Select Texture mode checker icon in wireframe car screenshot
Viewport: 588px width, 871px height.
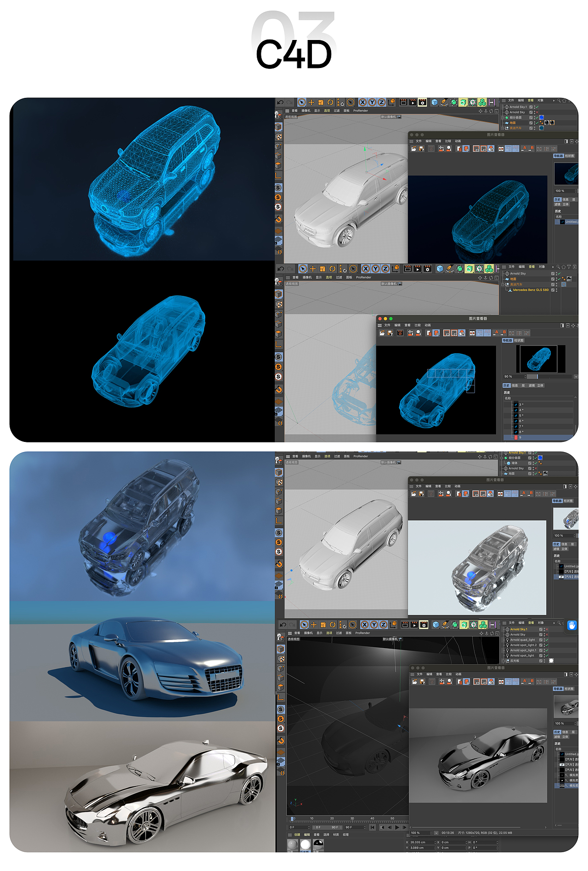278,136
